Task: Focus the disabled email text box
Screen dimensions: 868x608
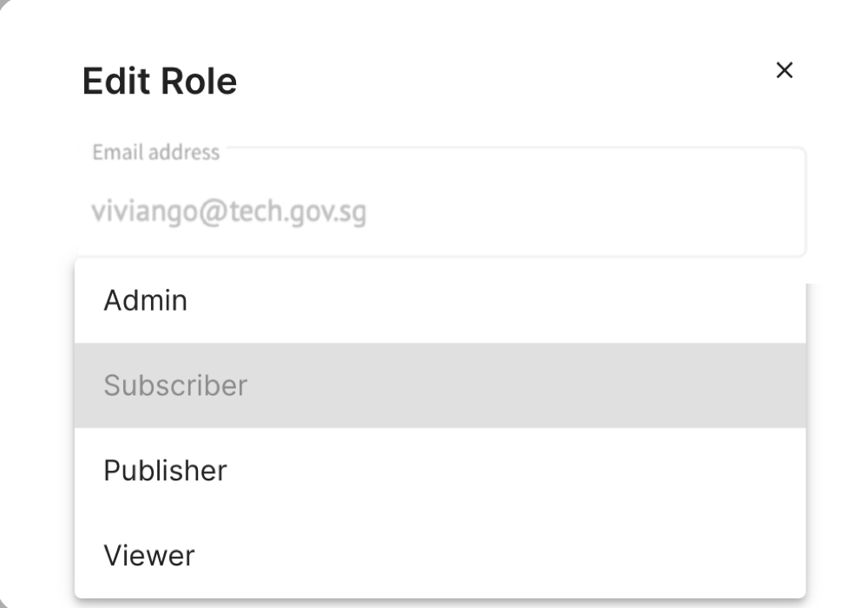Action: pos(448,212)
